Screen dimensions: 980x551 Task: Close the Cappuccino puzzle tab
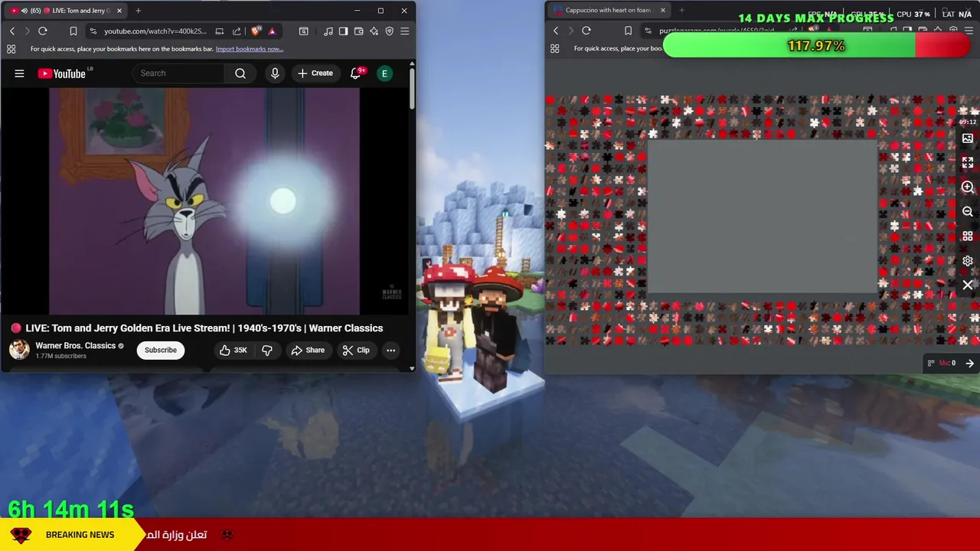click(x=663, y=10)
